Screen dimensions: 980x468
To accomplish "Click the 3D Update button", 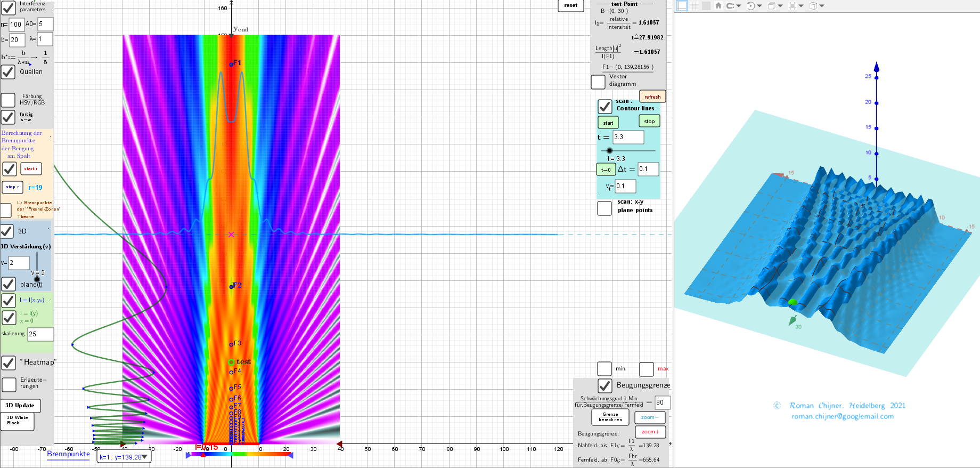I will tap(20, 405).
